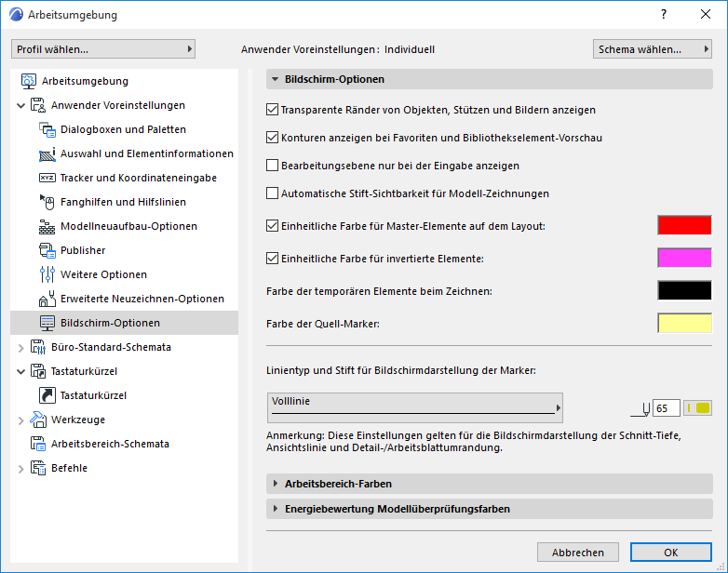
Task: Click the pen color swatch next to 65
Action: (698, 408)
